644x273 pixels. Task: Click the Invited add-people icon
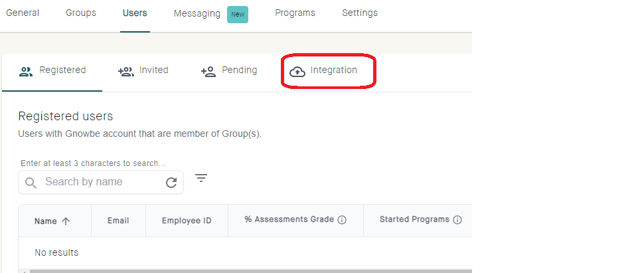tap(126, 72)
